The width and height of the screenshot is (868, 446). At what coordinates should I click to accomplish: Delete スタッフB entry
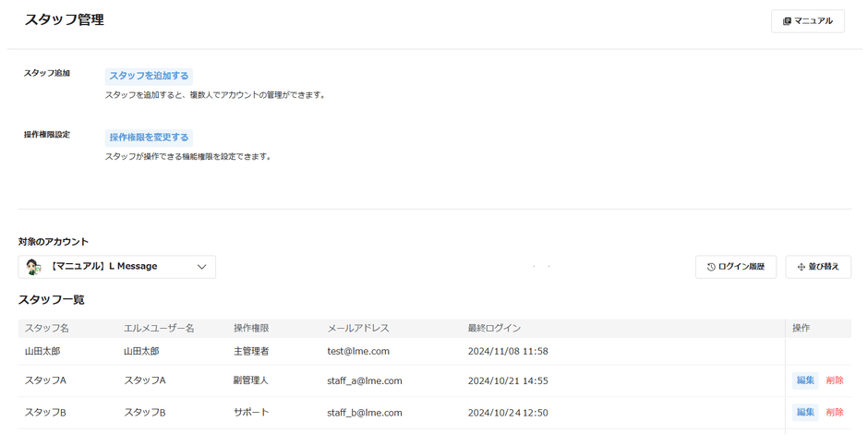[x=835, y=413]
